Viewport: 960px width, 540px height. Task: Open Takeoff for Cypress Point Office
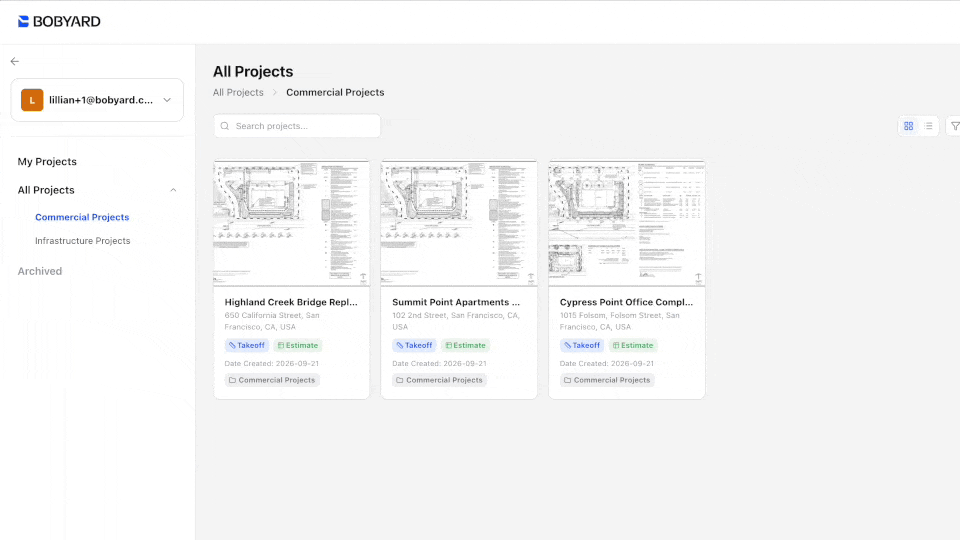(582, 345)
